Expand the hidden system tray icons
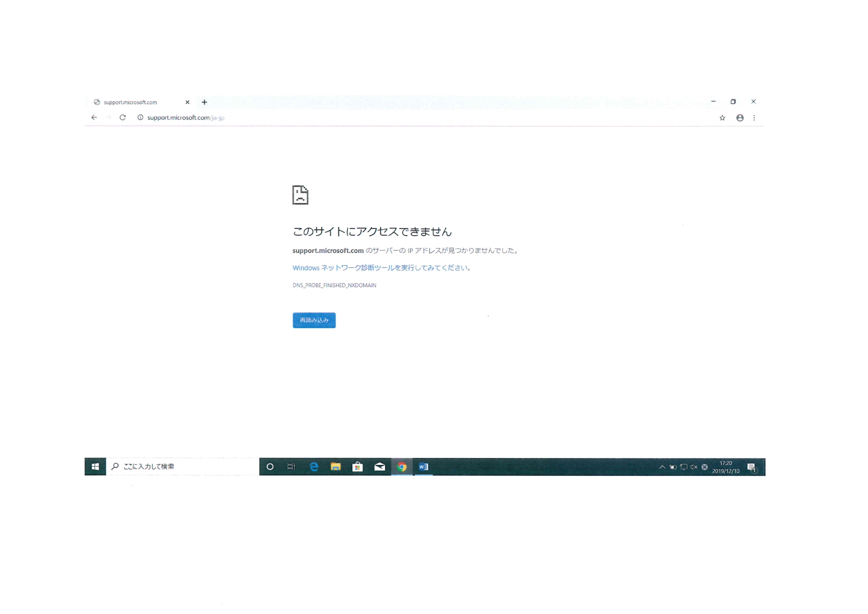The width and height of the screenshot is (868, 614). (662, 467)
